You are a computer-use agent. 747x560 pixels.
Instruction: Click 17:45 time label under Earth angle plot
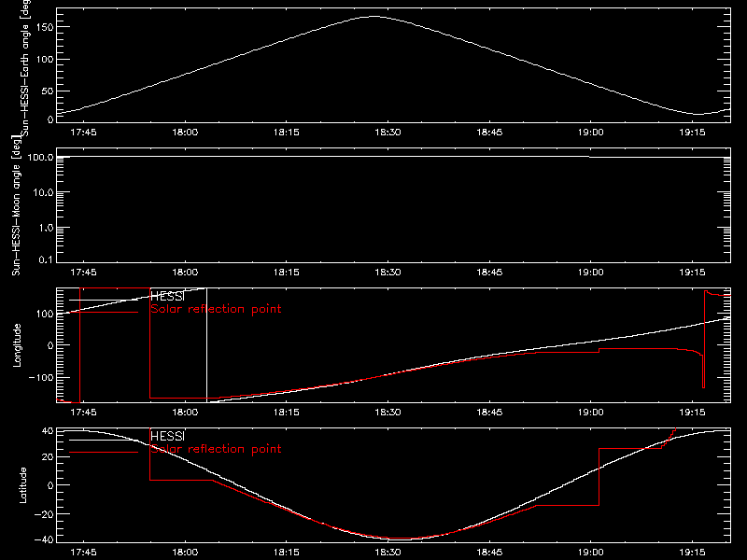pyautogui.click(x=83, y=133)
